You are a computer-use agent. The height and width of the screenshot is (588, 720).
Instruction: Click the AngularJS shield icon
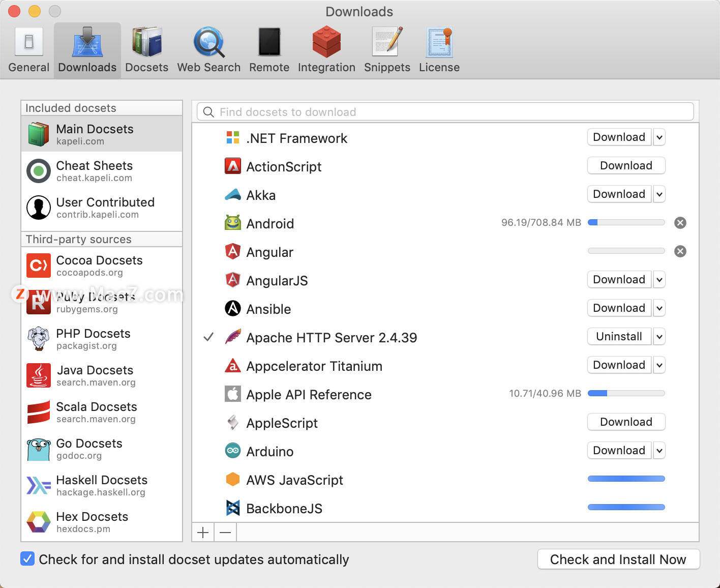(x=233, y=280)
